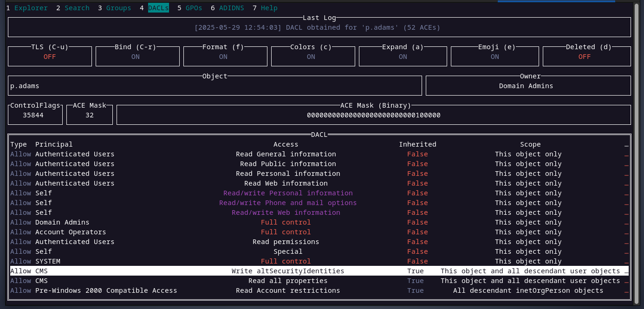Toggle the TLS option currently OFF

50,57
